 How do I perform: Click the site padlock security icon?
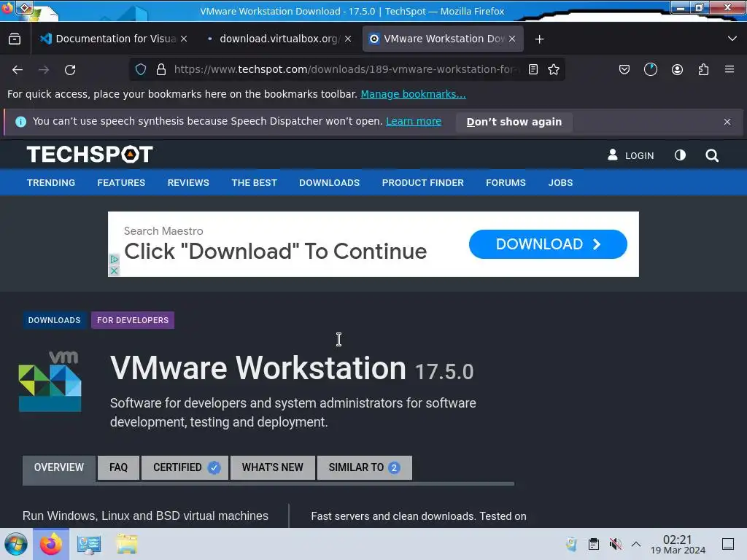tap(161, 69)
